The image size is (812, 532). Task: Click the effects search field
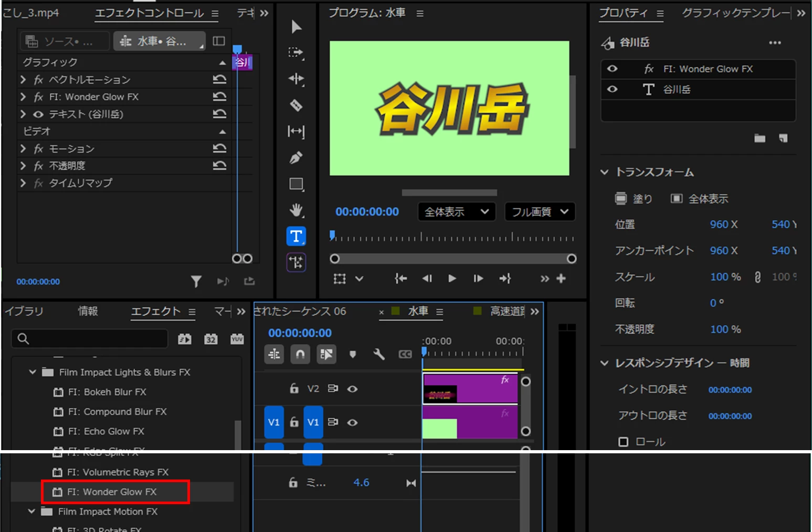pyautogui.click(x=90, y=339)
